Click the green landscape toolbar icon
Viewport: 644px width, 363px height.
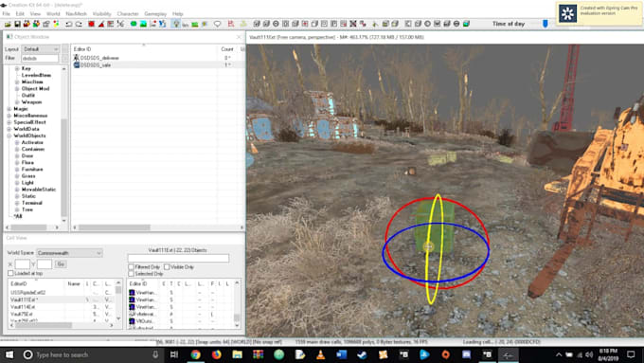coord(143,24)
